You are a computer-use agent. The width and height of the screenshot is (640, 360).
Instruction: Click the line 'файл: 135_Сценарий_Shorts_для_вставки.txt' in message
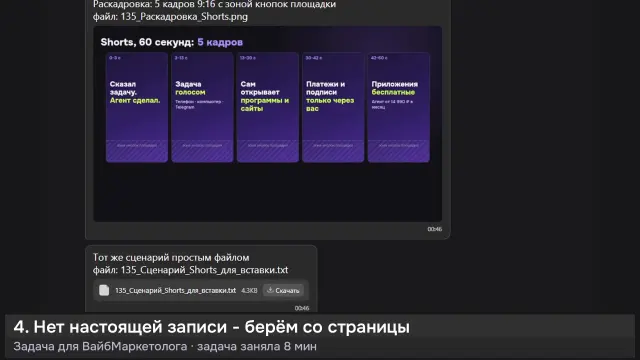[191, 270]
